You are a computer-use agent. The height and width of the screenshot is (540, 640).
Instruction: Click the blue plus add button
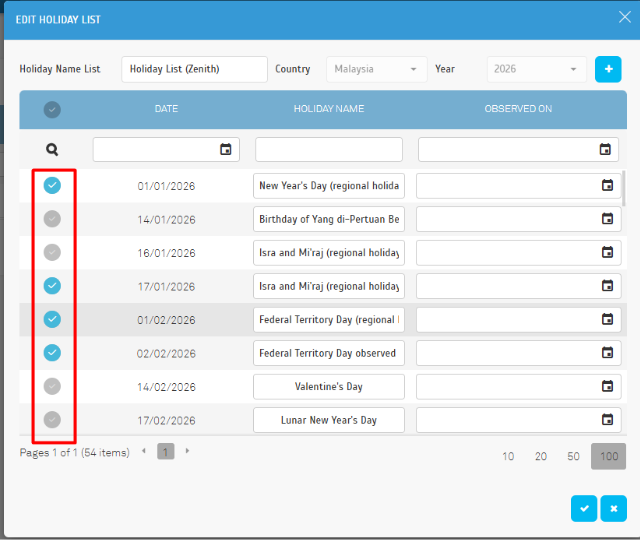click(607, 69)
